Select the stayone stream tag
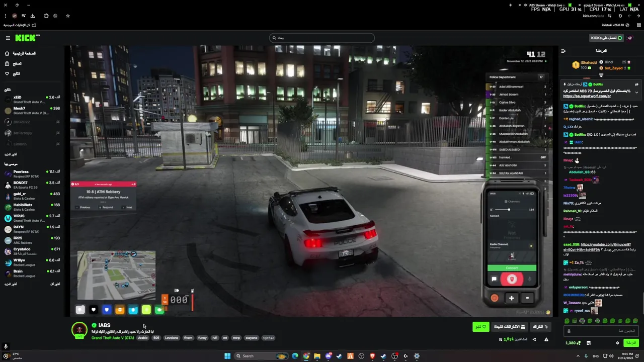This screenshot has width=644, height=362. click(x=251, y=338)
